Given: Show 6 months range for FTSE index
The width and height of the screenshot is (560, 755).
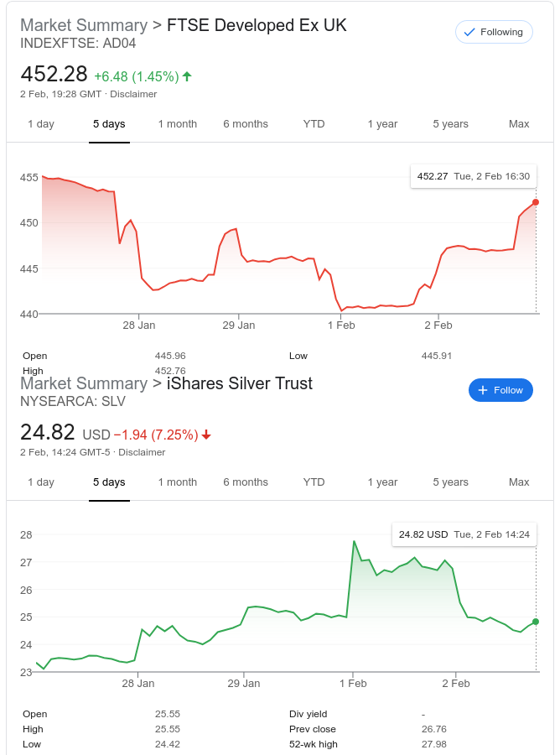Looking at the screenshot, I should pyautogui.click(x=246, y=124).
